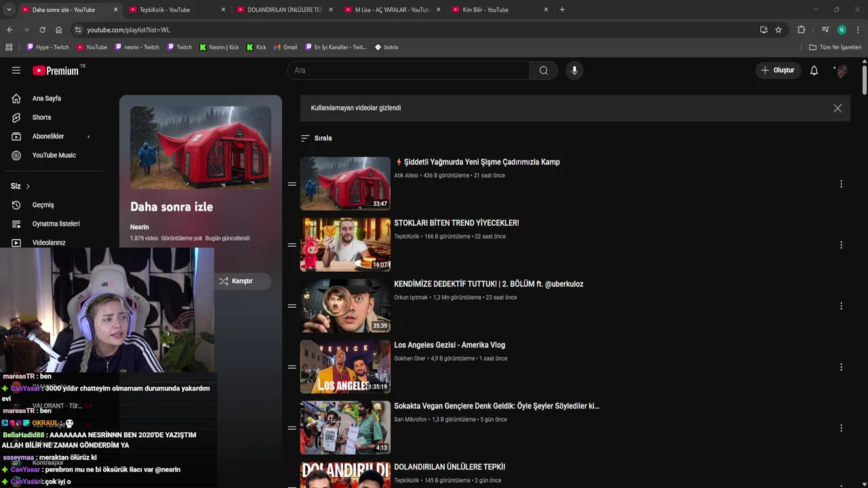Expand the Siz section chevron
Image resolution: width=868 pixels, height=488 pixels.
tap(28, 186)
